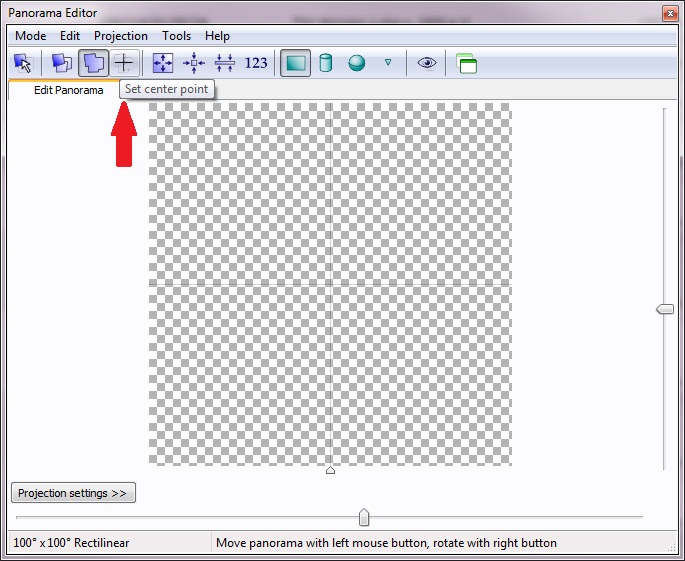Select the Edit Panorama tab
Screen dimensions: 685x561
point(68,90)
